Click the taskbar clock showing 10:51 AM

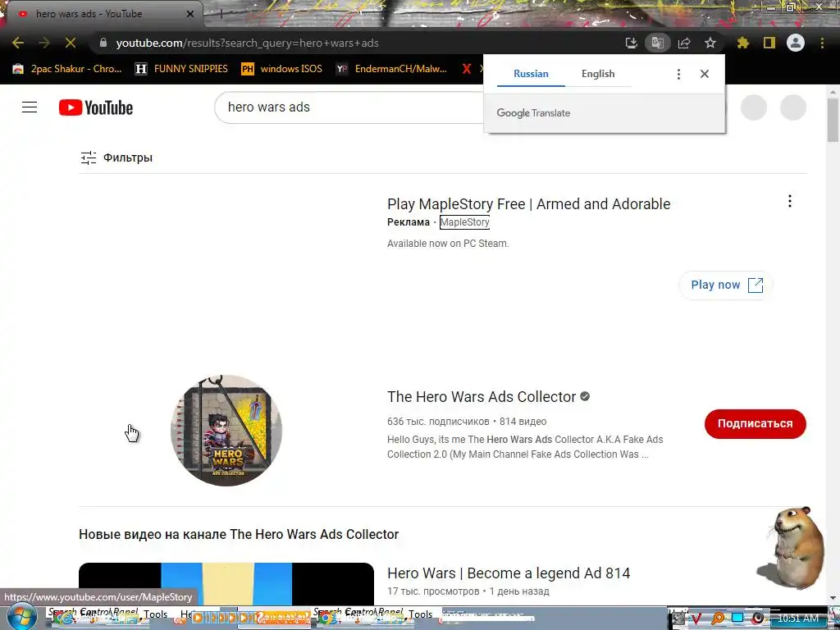tap(798, 619)
